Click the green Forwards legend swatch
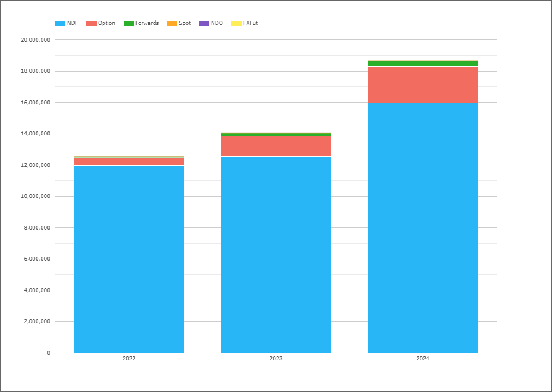The height and width of the screenshot is (392, 552). tap(129, 23)
